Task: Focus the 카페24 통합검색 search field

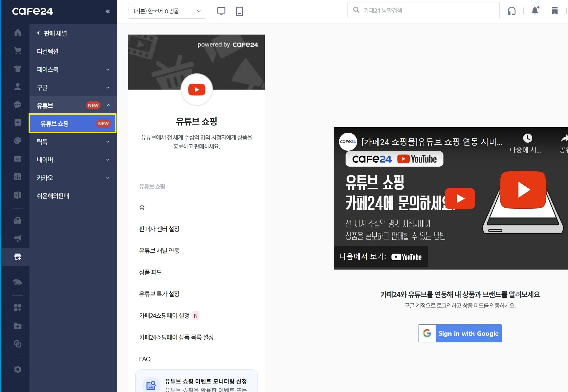Action: click(423, 10)
